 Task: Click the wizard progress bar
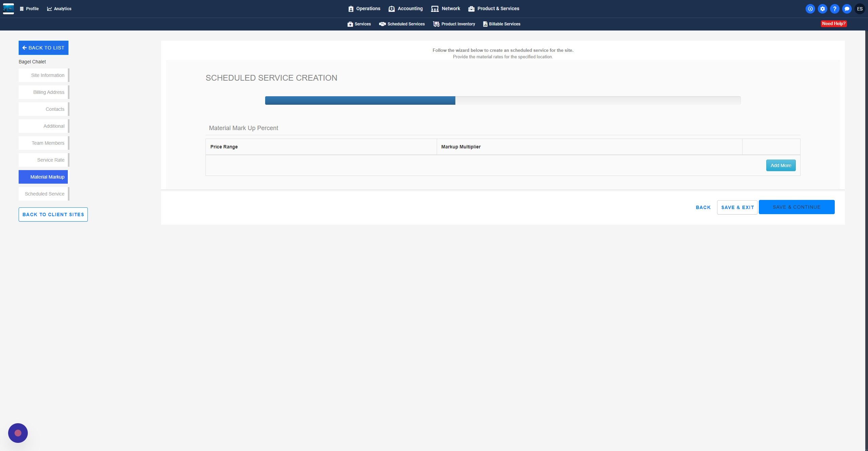502,100
